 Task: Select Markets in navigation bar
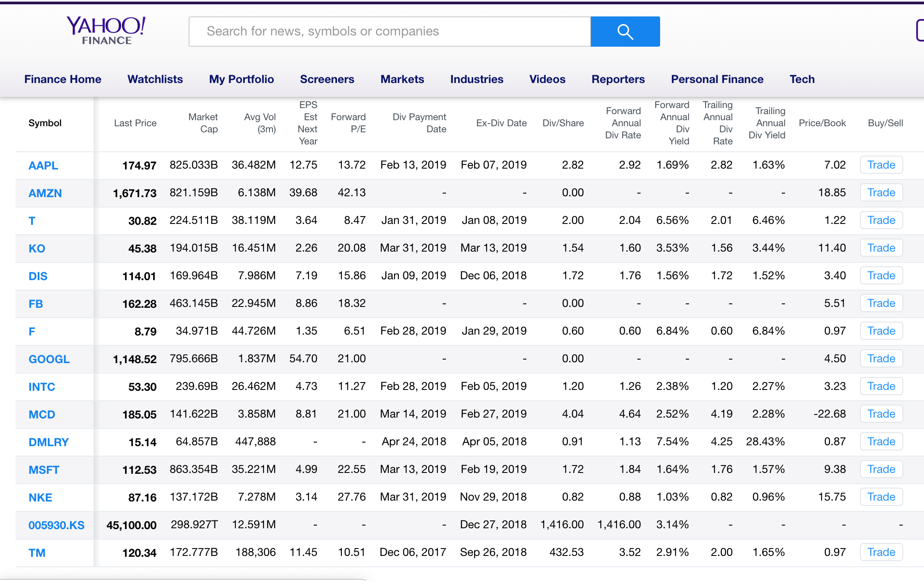point(402,79)
